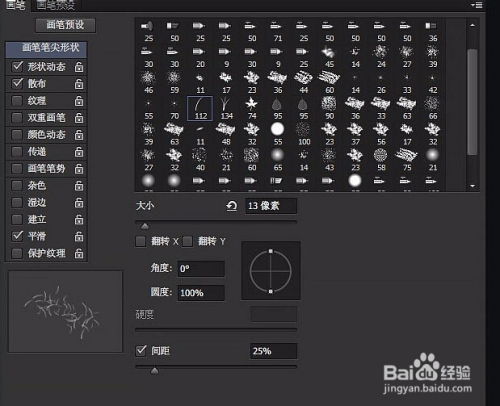Select the 112 grass blade brush tip

pos(200,108)
